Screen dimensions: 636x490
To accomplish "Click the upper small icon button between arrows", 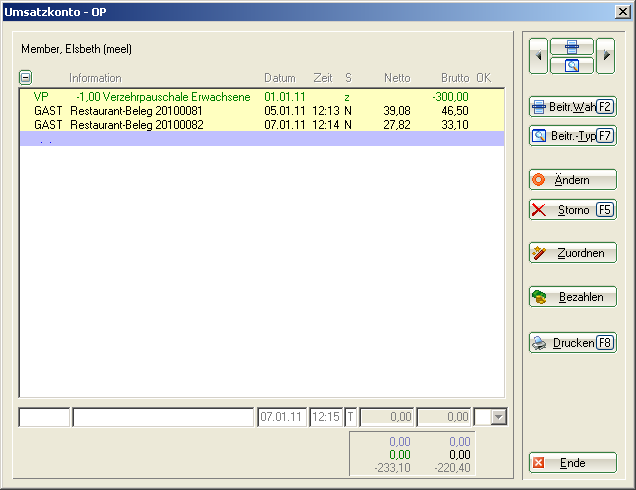I will (x=572, y=47).
